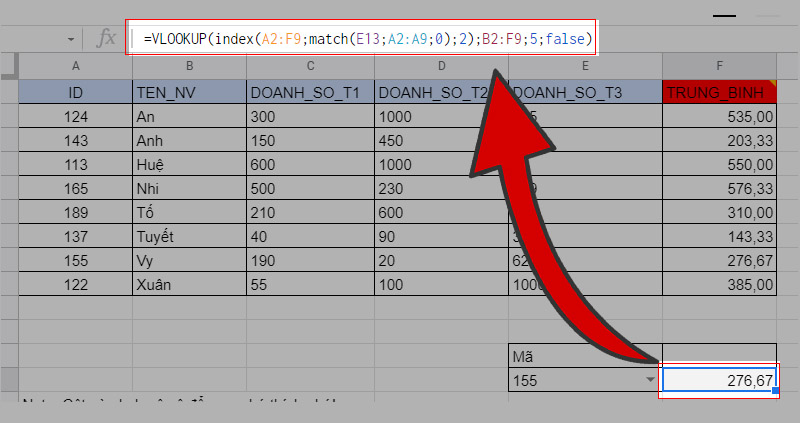Select column D header

pos(441,66)
